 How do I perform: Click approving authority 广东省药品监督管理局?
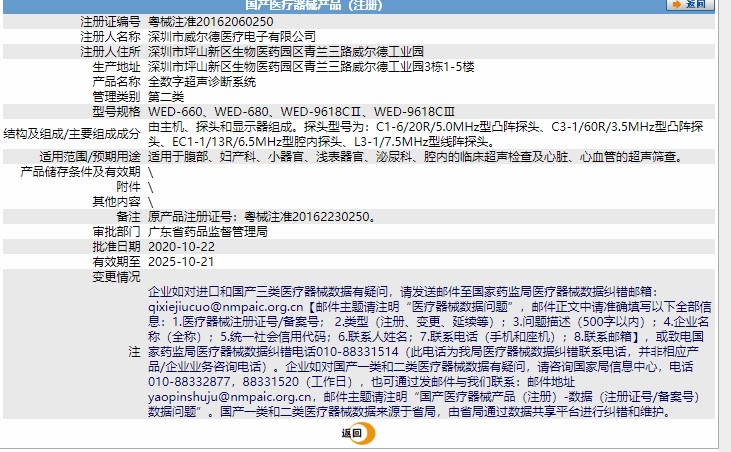[x=208, y=232]
